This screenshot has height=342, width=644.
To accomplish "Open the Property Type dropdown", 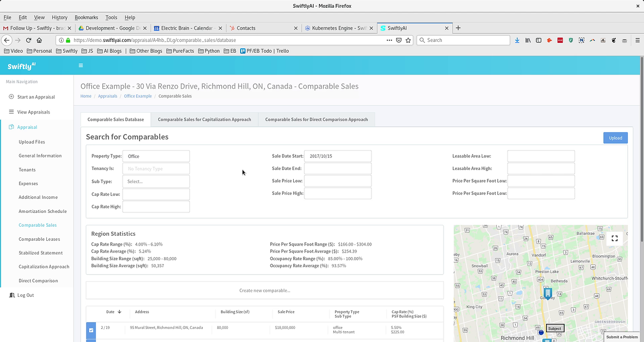I will click(156, 156).
